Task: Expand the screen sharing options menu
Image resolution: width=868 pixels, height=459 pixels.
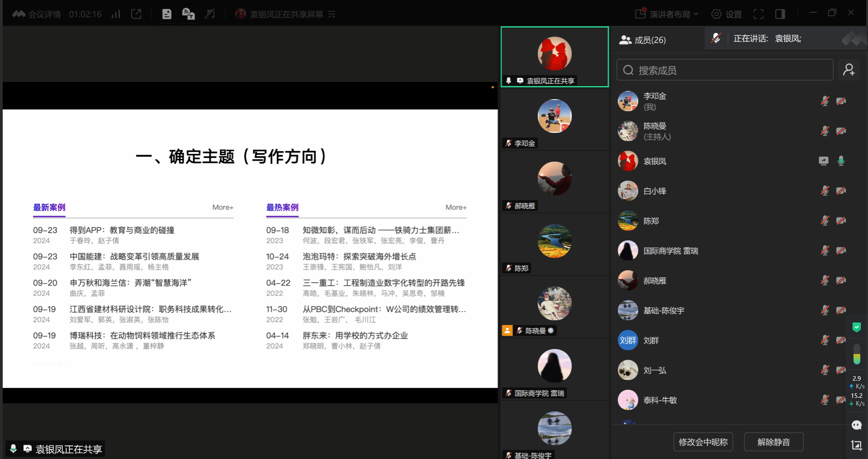Action: 332,14
